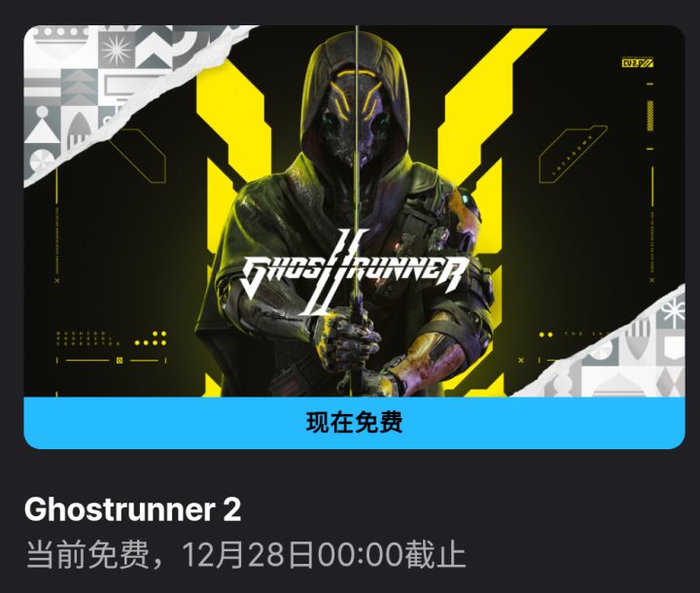The height and width of the screenshot is (593, 700).
Task: Click the hexagon outline labeled LOCKDOWN
Action: tap(573, 155)
